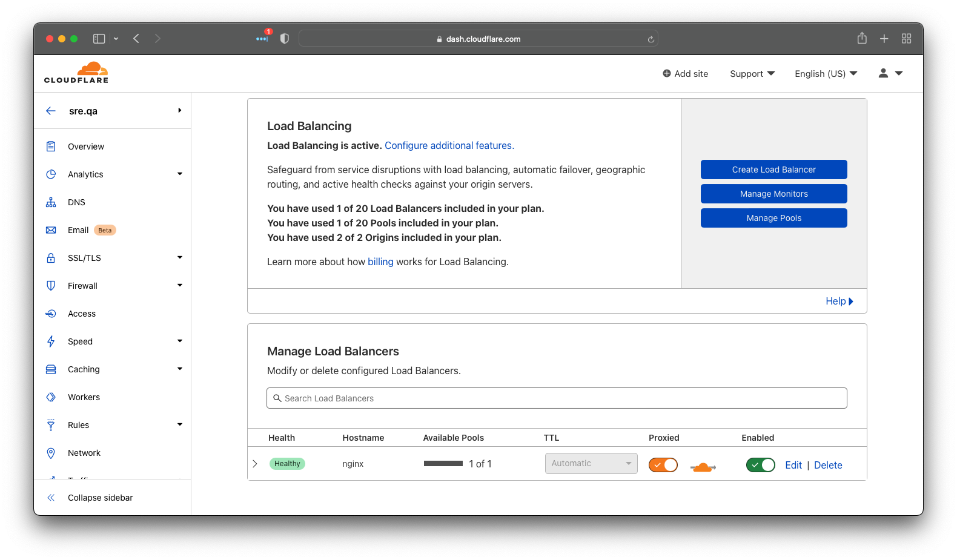Screen dimensions: 957x560
Task: Expand the Analytics submenu arrow
Action: pyautogui.click(x=180, y=174)
